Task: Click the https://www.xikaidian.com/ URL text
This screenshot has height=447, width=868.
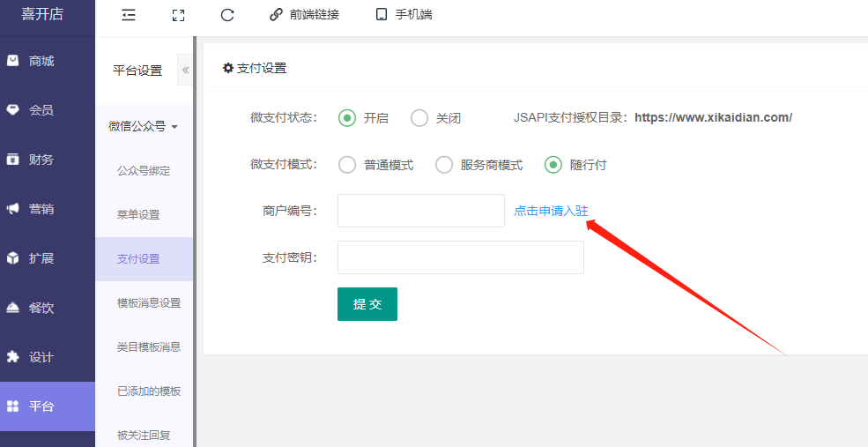Action: point(713,117)
